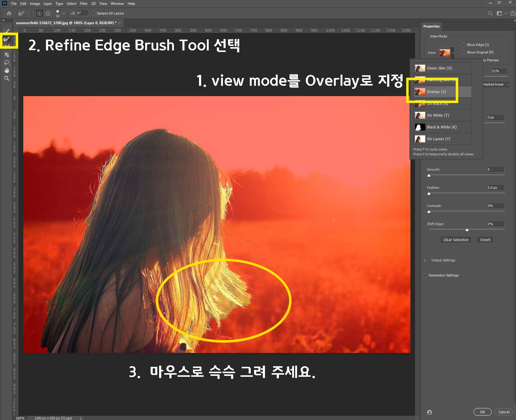Click the brush angle 0° input field
Viewport: 516px width, 420px height.
coord(82,13)
